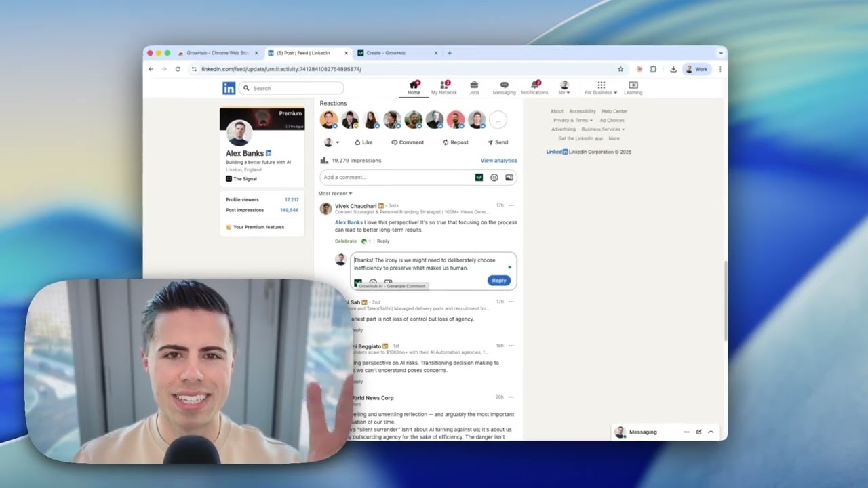Viewport: 868px width, 488px height.
Task: Open the Help Center footer link
Action: [614, 111]
